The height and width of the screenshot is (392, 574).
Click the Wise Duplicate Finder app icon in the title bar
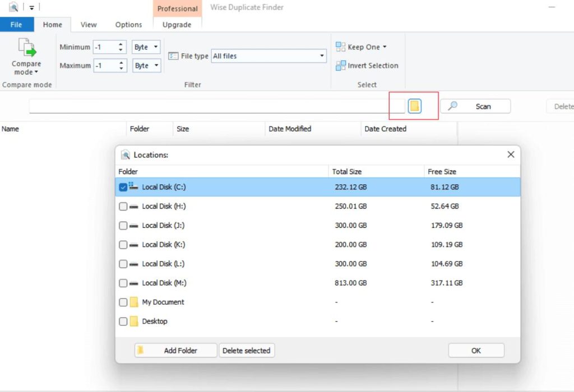pos(13,7)
